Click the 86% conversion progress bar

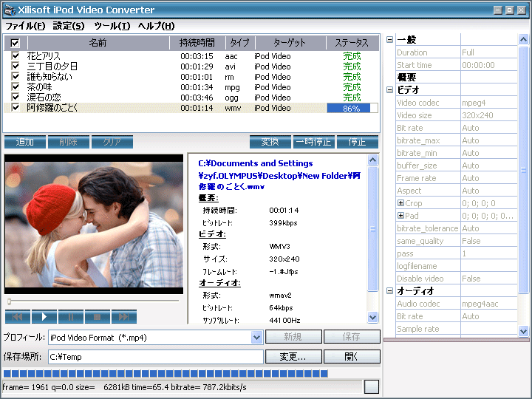(352, 108)
